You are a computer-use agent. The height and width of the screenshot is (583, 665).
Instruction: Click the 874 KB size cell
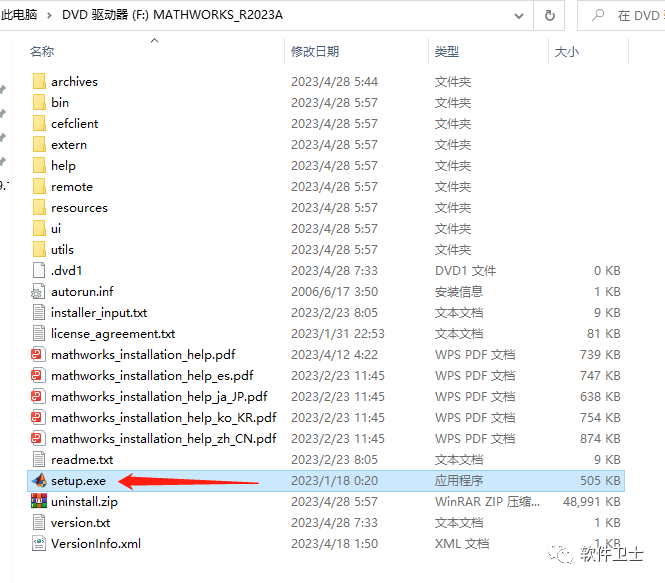coord(600,438)
